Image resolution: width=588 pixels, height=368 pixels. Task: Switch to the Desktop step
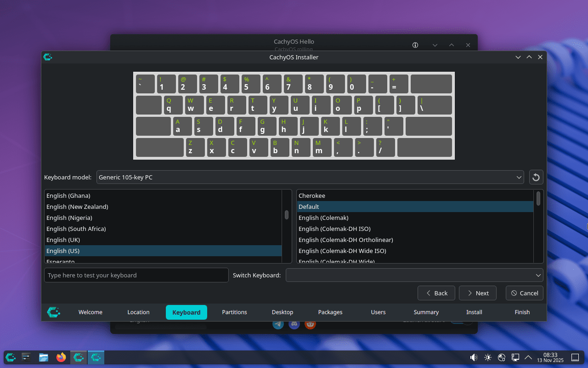[x=282, y=312]
